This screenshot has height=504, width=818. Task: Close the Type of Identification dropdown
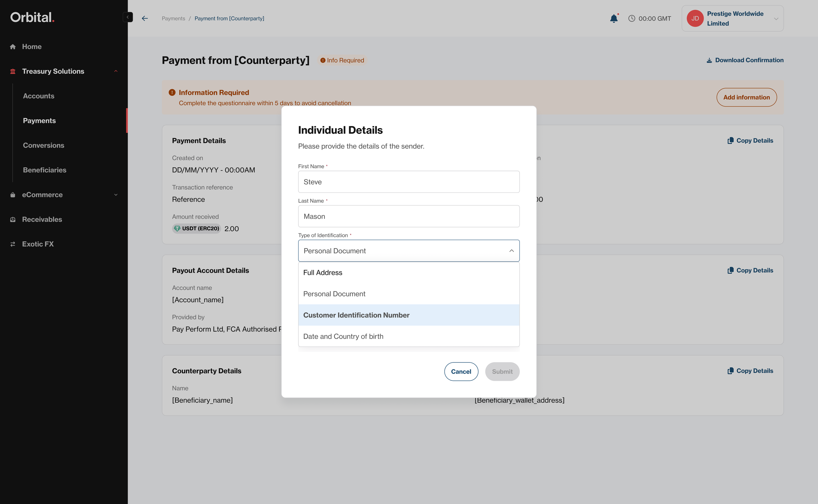click(x=511, y=251)
